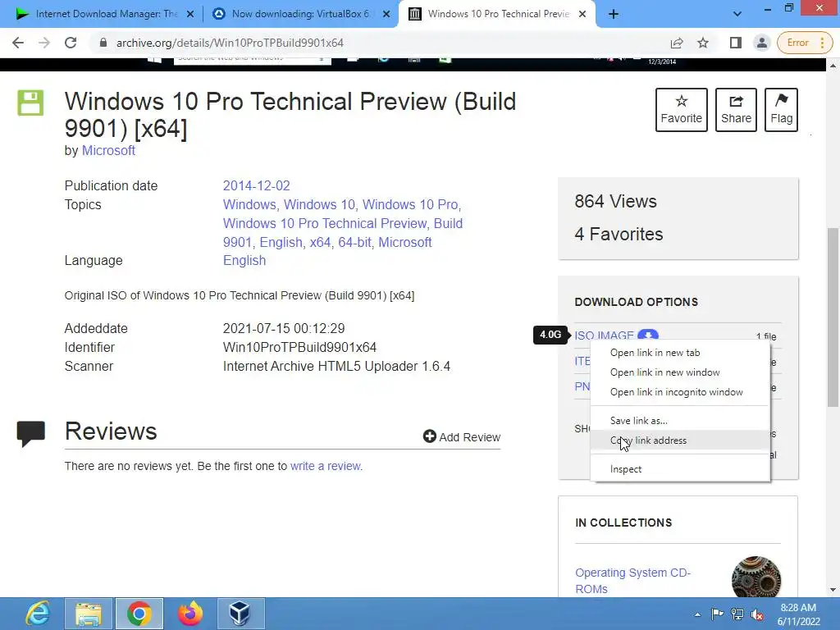Image resolution: width=840 pixels, height=630 pixels.
Task: Click the green floppy disk software icon
Action: point(30,103)
